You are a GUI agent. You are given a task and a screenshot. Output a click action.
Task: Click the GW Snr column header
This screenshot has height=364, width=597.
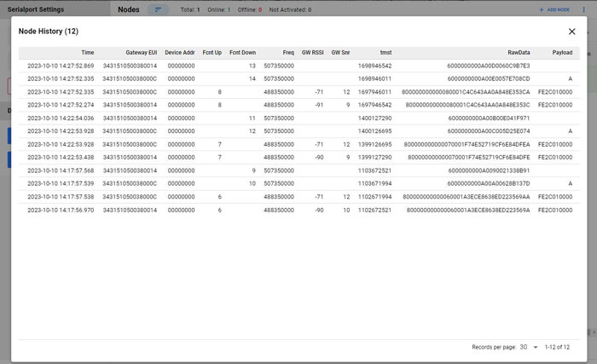pyautogui.click(x=340, y=53)
